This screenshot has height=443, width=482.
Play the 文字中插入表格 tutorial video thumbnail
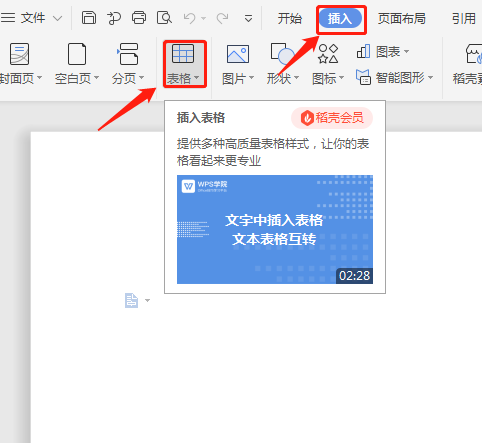click(x=275, y=229)
